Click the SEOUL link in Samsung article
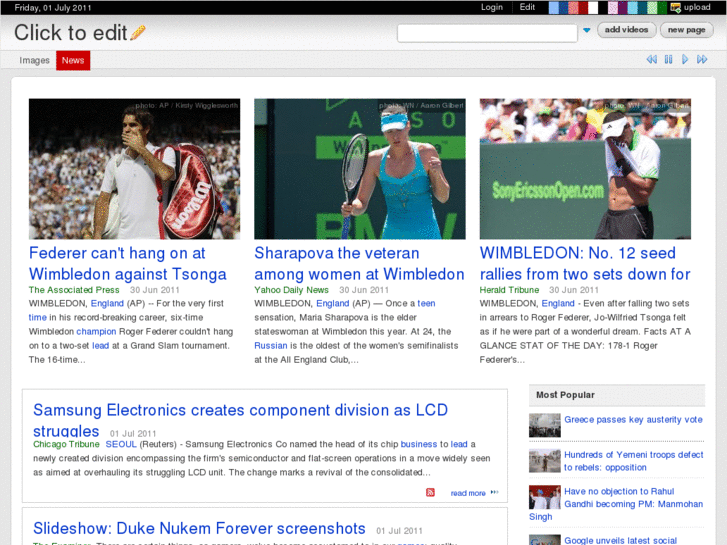Screen dimensions: 727x545 click(121, 444)
